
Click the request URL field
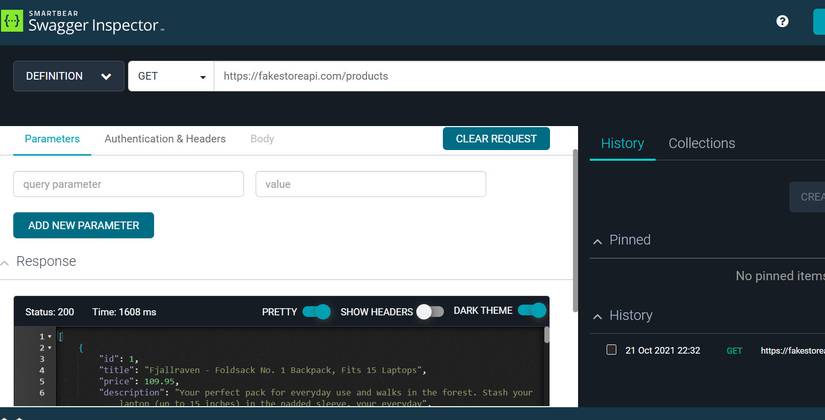tap(519, 76)
